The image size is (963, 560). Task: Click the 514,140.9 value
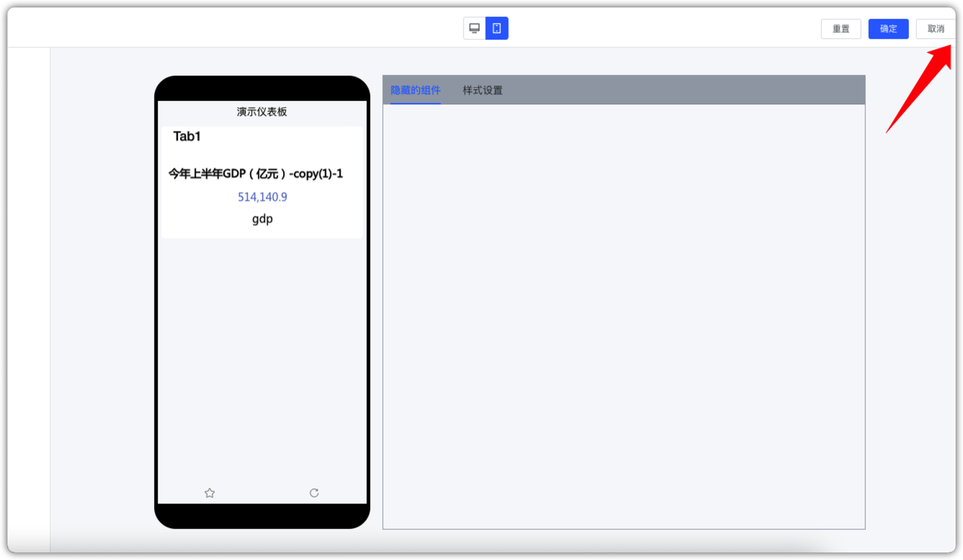click(x=262, y=197)
